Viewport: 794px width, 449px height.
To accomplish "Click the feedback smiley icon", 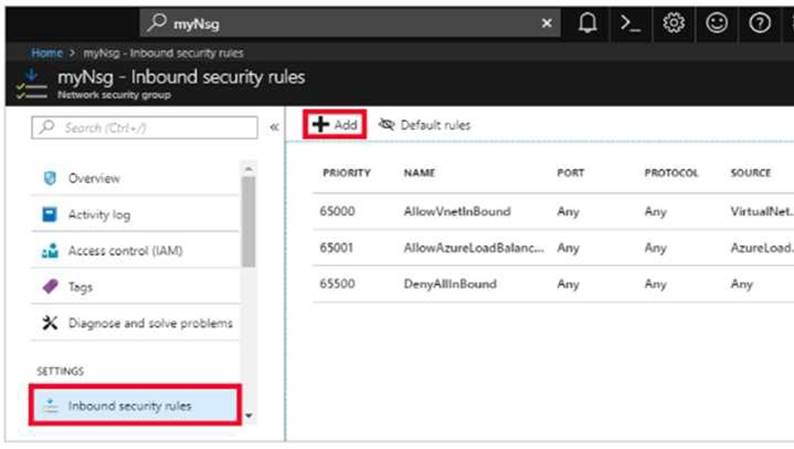I will click(x=717, y=23).
